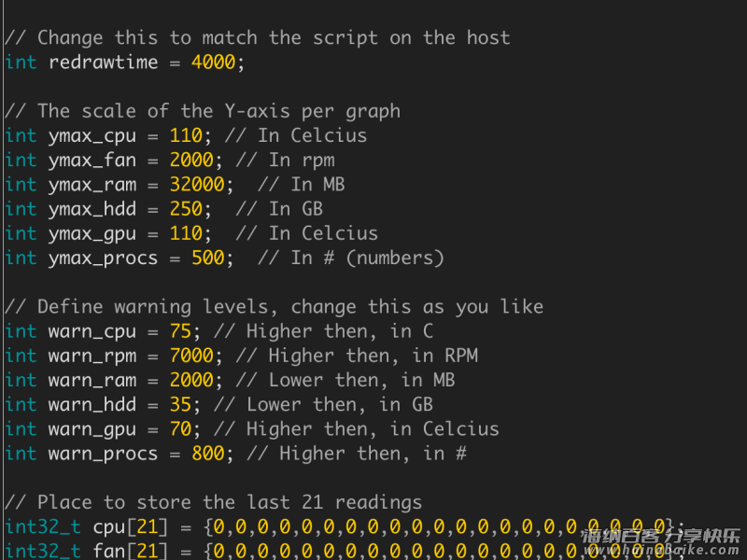The height and width of the screenshot is (560, 747).
Task: Click the "Change this to match" comment line
Action: (258, 38)
